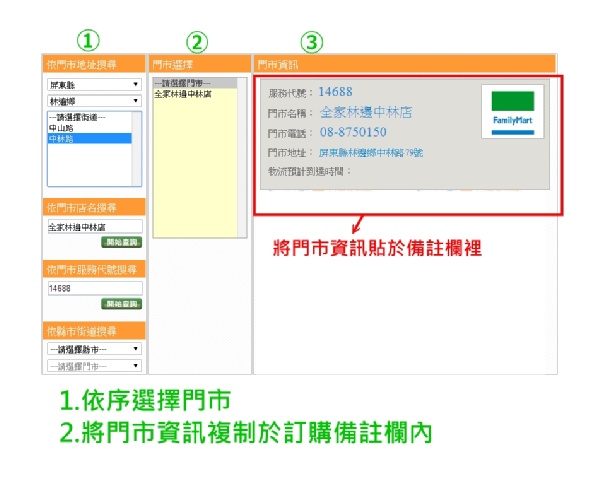Open the 屏東縣 county dropdown
The width and height of the screenshot is (600, 502).
tap(94, 85)
